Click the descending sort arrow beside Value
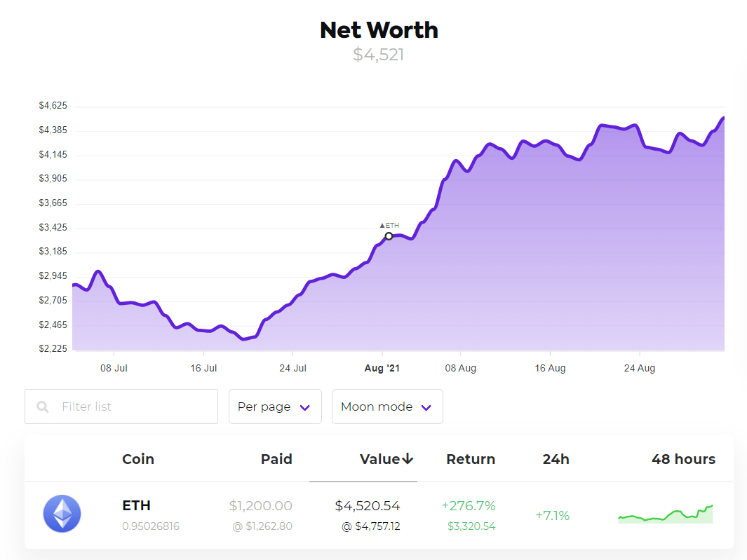This screenshot has width=747, height=560. [408, 458]
